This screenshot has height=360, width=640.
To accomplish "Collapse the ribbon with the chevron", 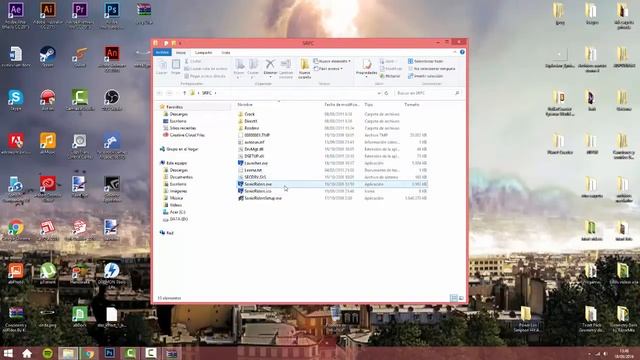I will (455, 52).
